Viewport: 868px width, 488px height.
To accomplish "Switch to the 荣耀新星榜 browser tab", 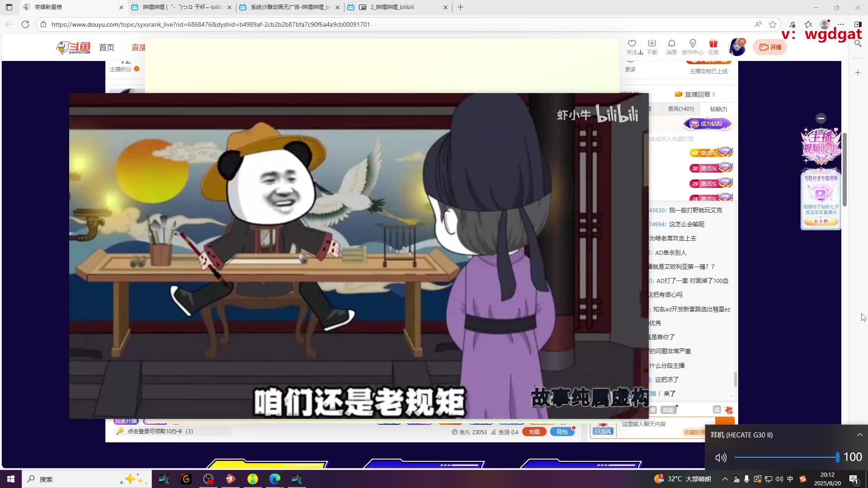I will tap(73, 7).
